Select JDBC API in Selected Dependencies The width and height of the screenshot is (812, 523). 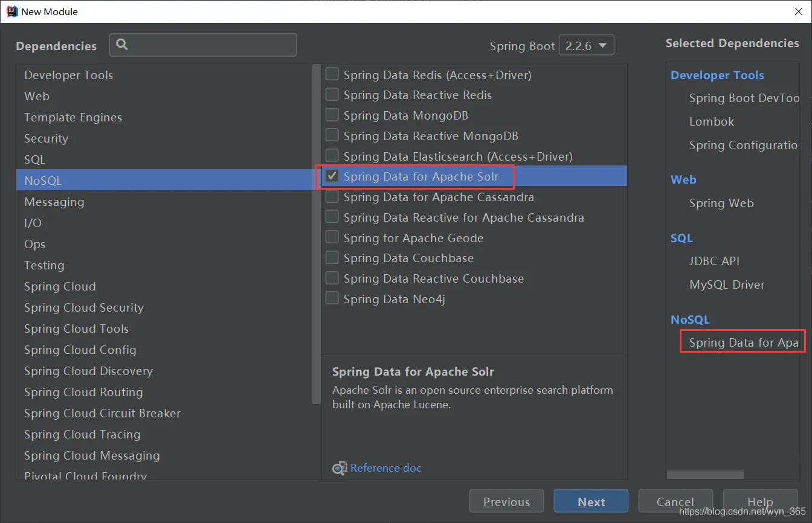click(x=714, y=261)
